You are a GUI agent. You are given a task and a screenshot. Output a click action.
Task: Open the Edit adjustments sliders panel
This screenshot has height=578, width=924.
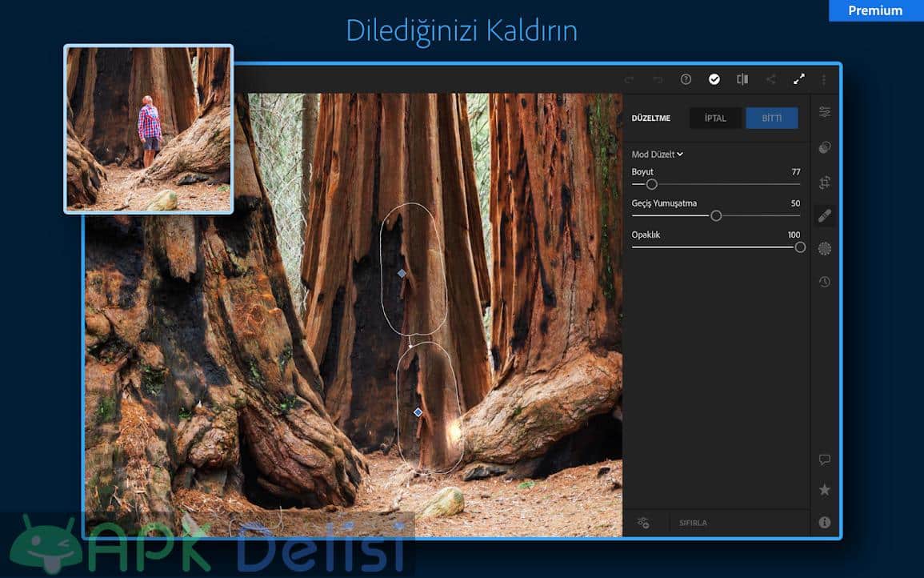tap(824, 112)
